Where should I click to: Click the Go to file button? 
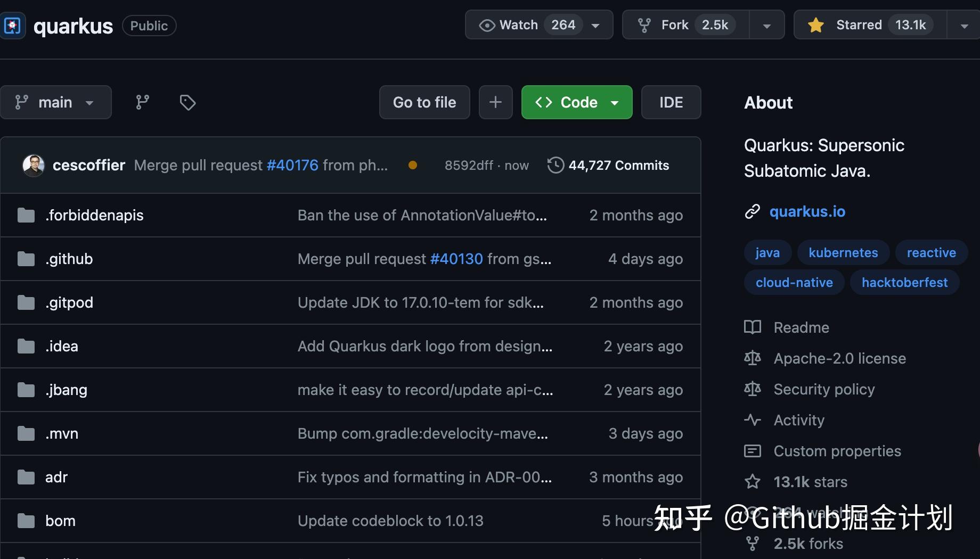tap(424, 102)
